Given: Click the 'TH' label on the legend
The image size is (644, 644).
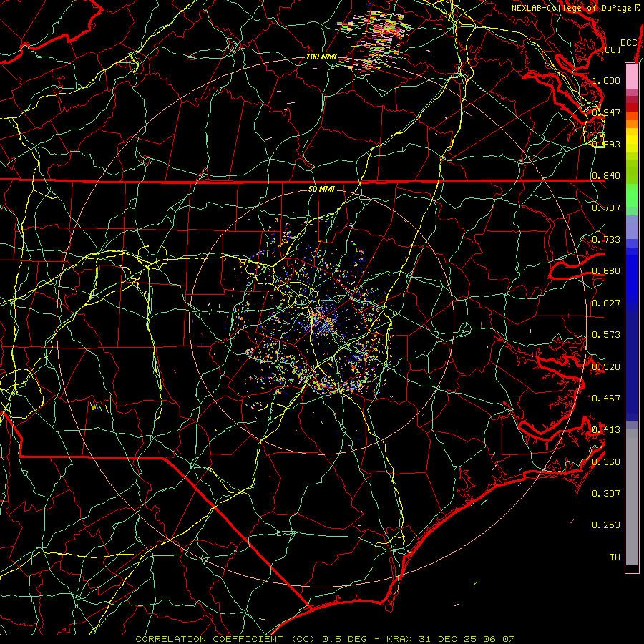Looking at the screenshot, I should click(x=615, y=557).
